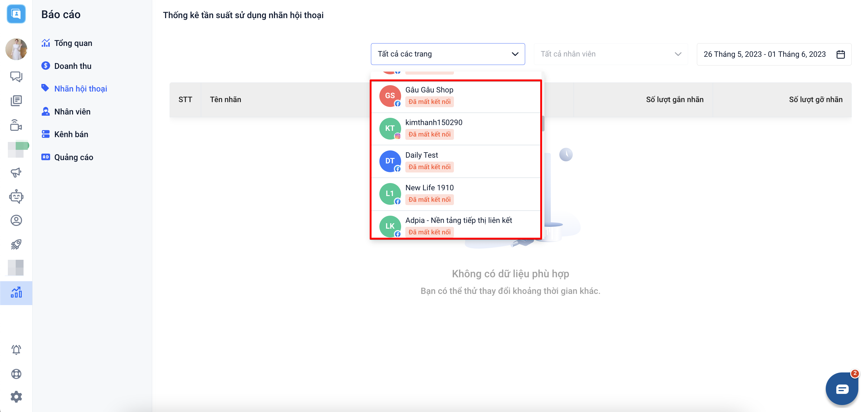Open the notification bell icon

pyautogui.click(x=16, y=350)
